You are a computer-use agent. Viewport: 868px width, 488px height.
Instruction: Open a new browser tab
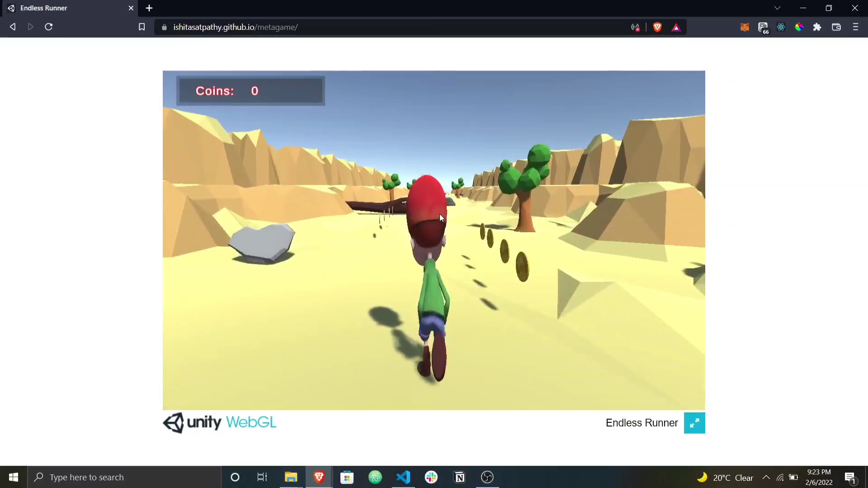(149, 8)
